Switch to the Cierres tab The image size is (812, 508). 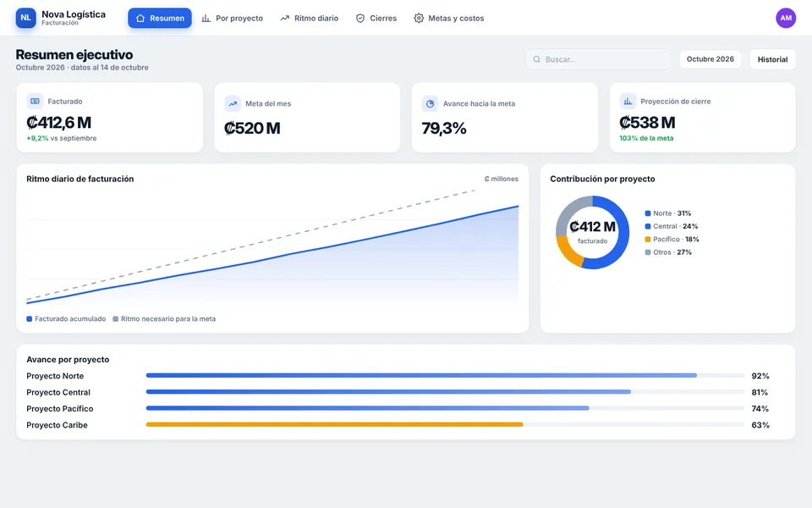(x=376, y=18)
